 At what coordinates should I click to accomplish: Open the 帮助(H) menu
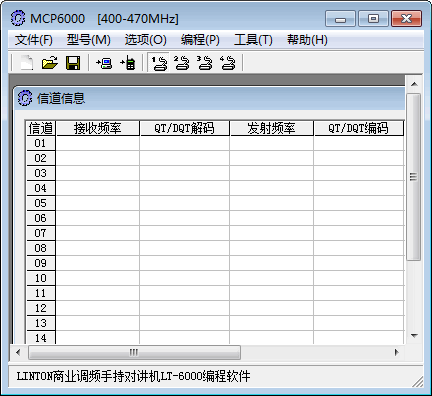307,40
